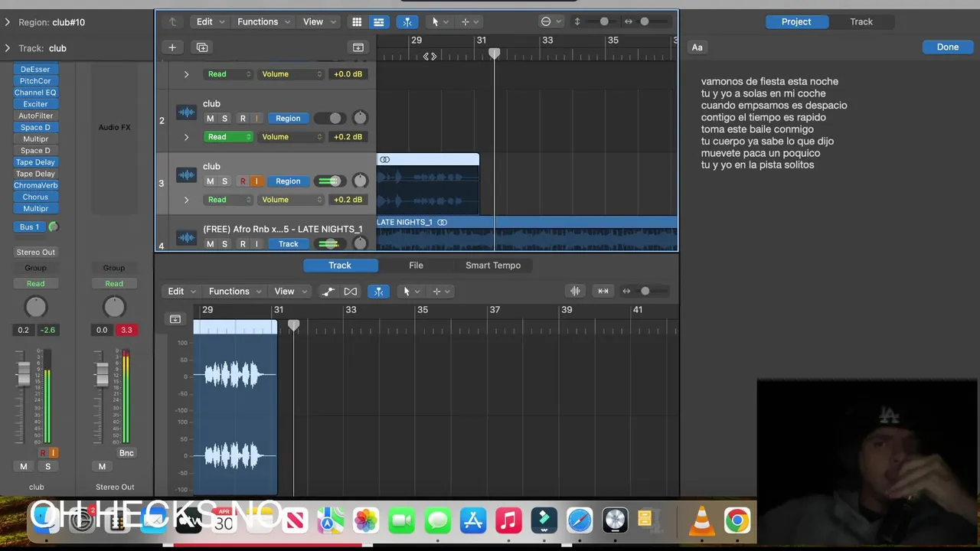Toggle Catch Playhead in the Tracks toolbar
980x551 pixels.
click(407, 21)
